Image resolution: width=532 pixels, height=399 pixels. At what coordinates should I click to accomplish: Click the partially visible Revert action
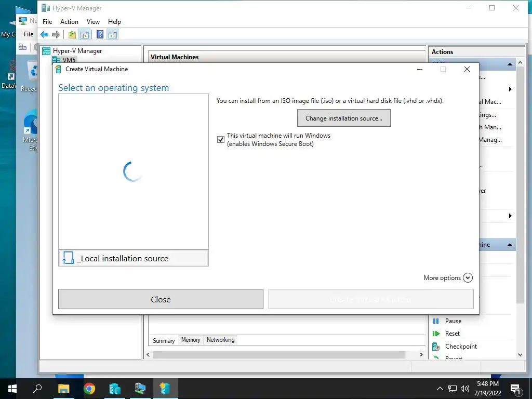pyautogui.click(x=453, y=357)
